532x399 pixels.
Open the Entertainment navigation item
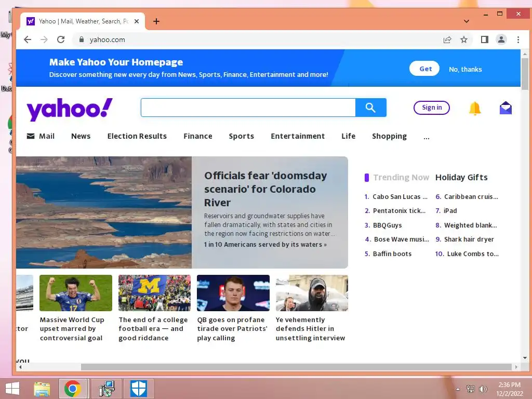298,136
